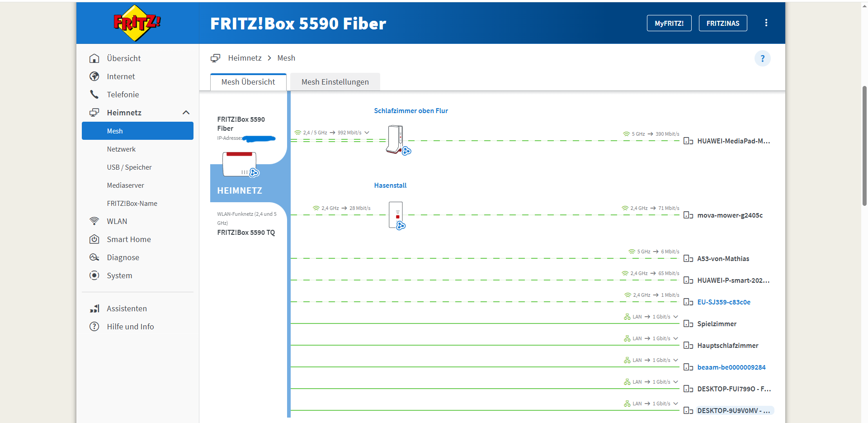The height and width of the screenshot is (423, 868).
Task: Click the Hasenstall repeater device icon
Action: 396,215
